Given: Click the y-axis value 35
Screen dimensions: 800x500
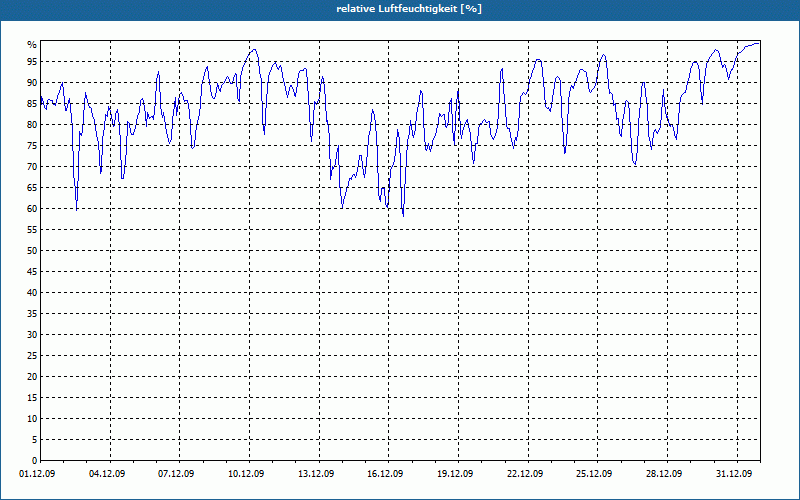Looking at the screenshot, I should (32, 314).
